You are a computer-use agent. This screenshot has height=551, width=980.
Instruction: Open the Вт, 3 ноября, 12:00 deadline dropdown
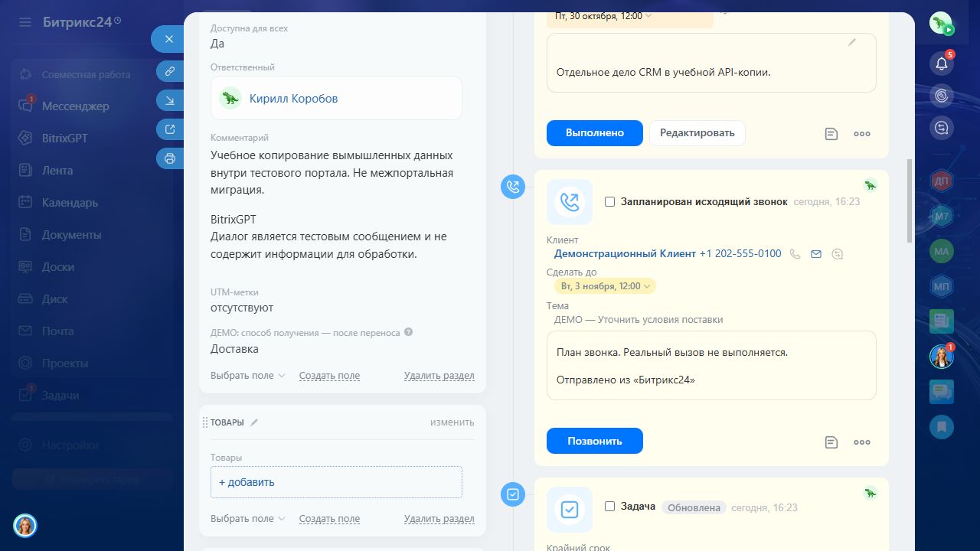(x=605, y=286)
